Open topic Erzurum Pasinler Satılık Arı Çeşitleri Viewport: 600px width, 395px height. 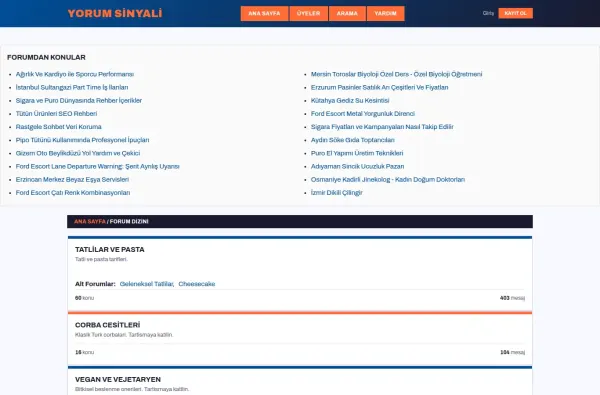coord(380,87)
